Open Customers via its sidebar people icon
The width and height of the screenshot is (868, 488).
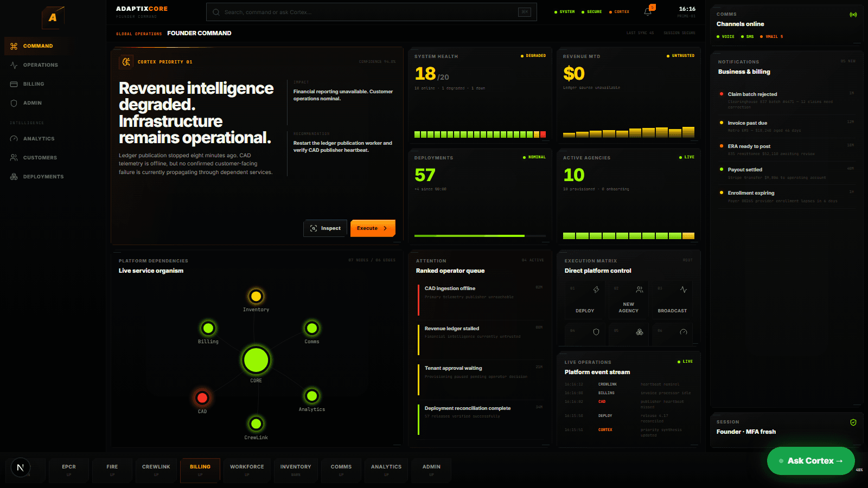pyautogui.click(x=14, y=158)
